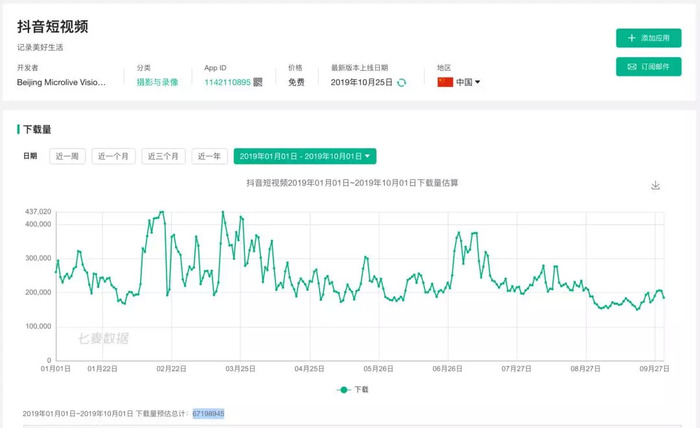Click the App ID 1142110895 link
Screen dimensions: 700x428
(227, 82)
